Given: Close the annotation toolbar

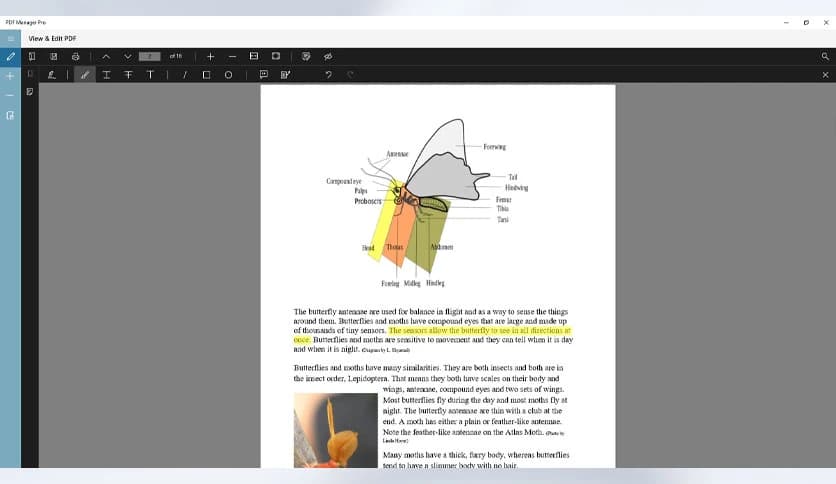Looking at the screenshot, I should click(x=825, y=74).
